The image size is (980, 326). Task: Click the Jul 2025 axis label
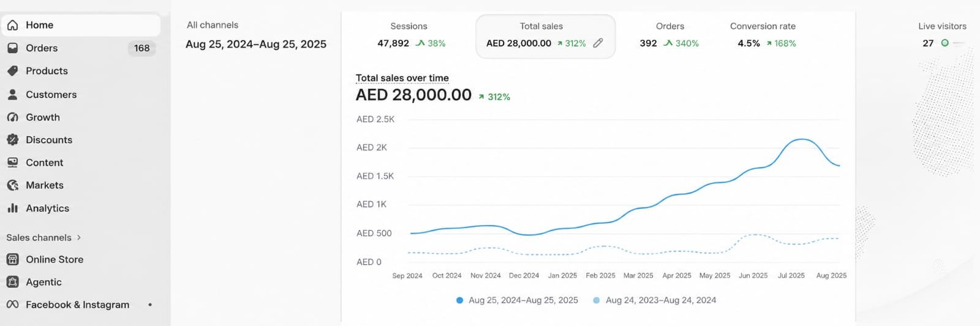791,275
